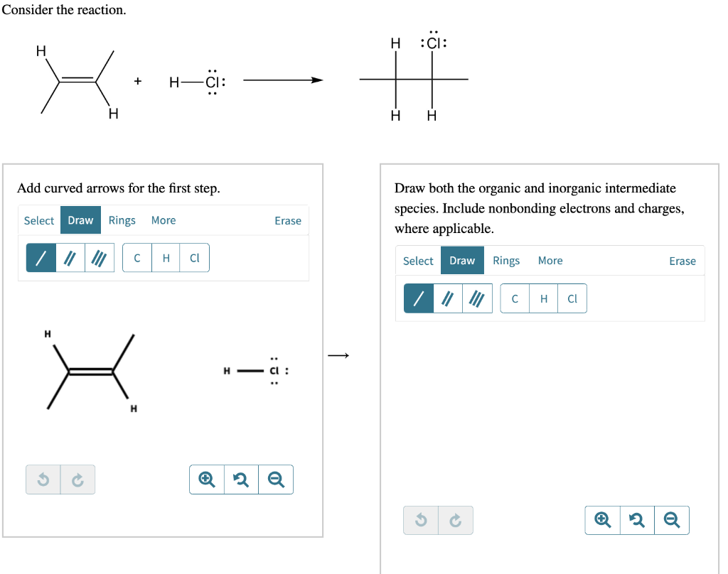Click the zoom out magnifier in the right canvas

(x=672, y=519)
